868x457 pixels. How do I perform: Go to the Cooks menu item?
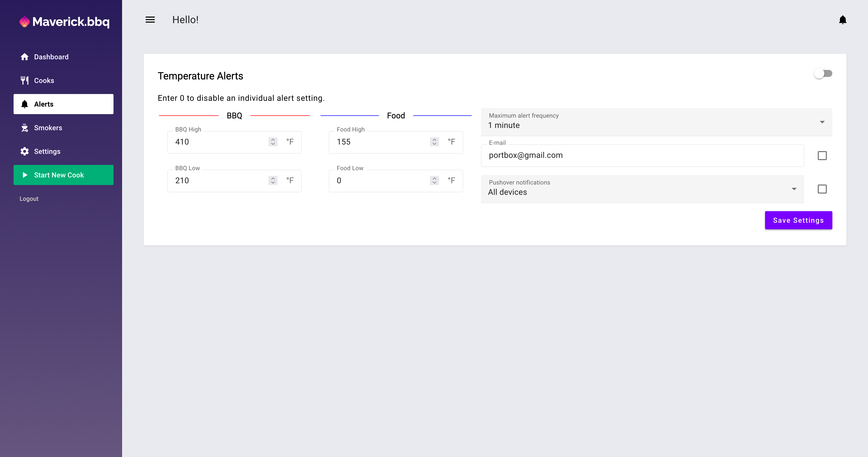[x=44, y=81]
